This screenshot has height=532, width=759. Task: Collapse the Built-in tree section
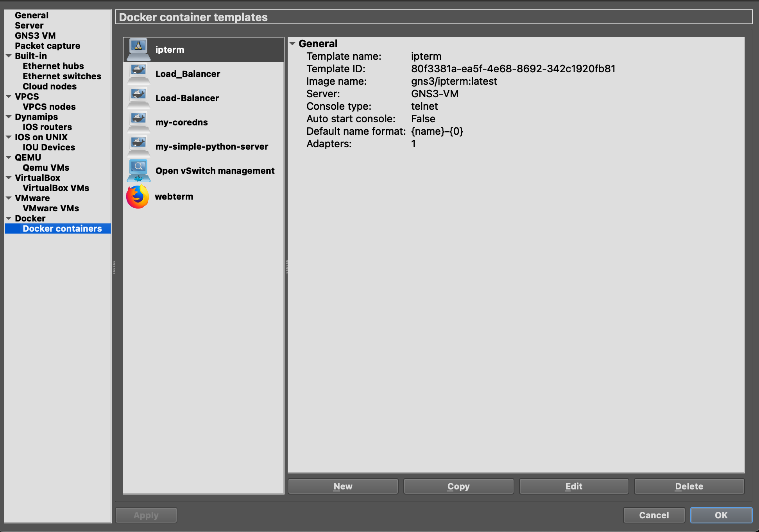coord(9,56)
